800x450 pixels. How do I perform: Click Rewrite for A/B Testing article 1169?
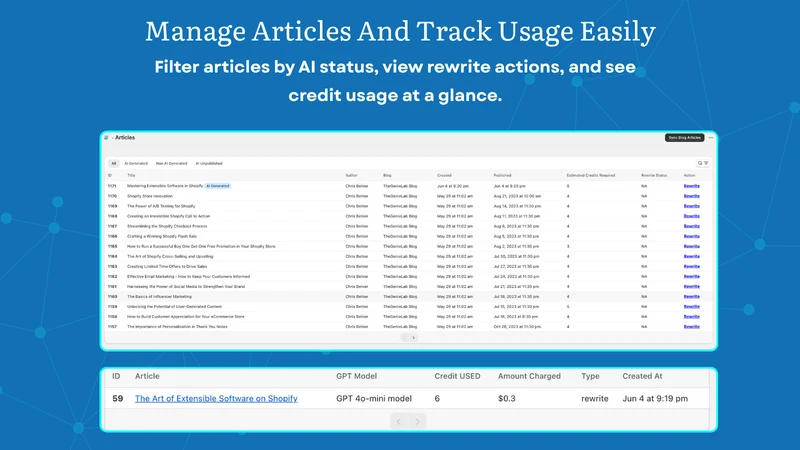(x=691, y=206)
